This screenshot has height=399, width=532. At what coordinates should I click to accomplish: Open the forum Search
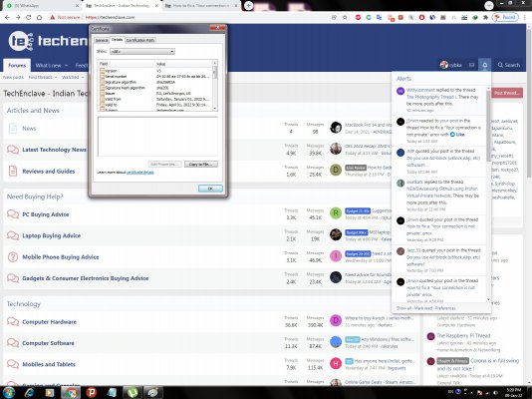(x=509, y=65)
